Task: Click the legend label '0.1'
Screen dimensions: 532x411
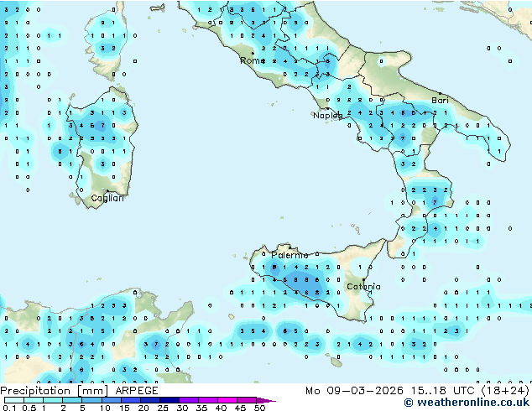Action: [x=9, y=408]
